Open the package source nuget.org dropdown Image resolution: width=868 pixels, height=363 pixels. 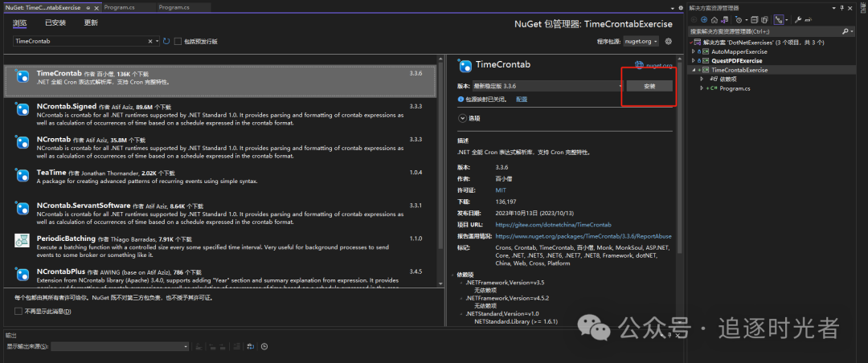641,41
